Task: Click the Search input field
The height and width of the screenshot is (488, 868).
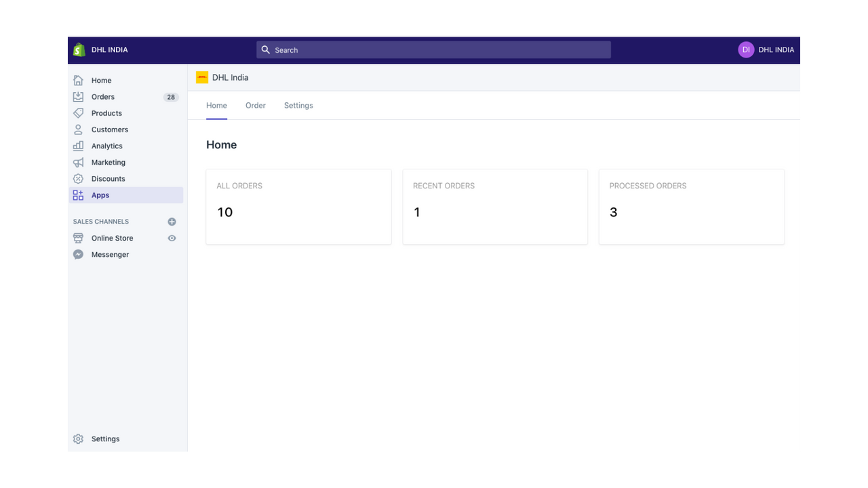Action: (x=433, y=49)
